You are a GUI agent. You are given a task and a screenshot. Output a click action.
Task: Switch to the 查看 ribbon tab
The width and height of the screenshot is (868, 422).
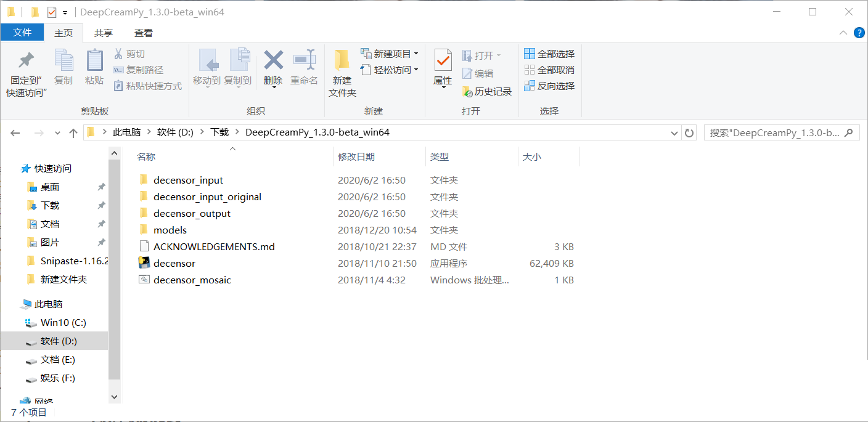click(144, 33)
